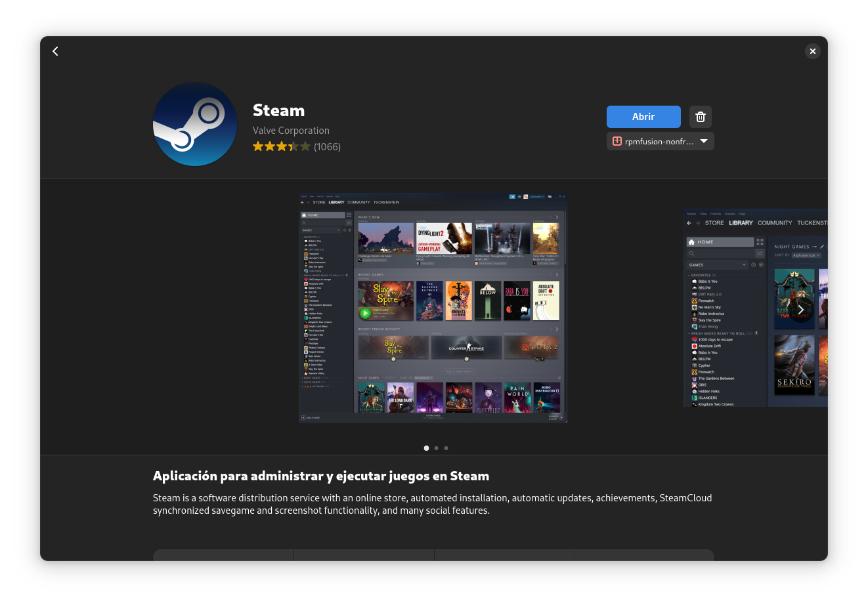Click the 'Valve Corporation' developer name
The width and height of the screenshot is (868, 605).
click(291, 131)
